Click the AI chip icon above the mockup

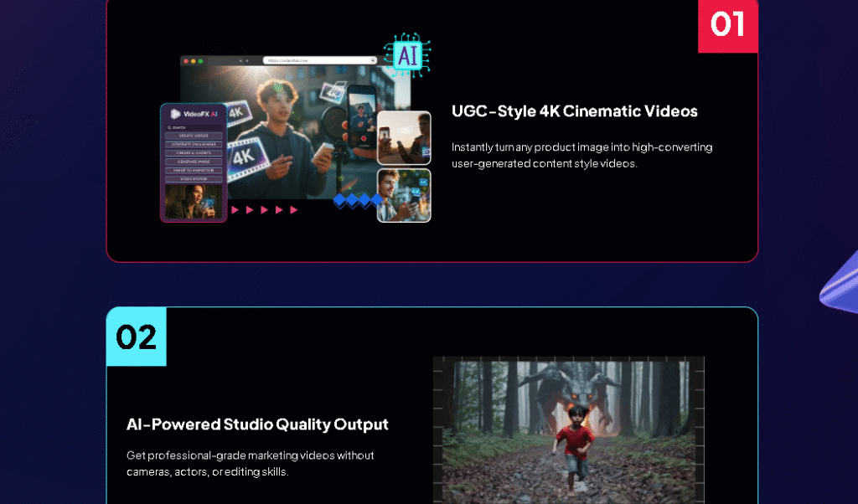[406, 55]
